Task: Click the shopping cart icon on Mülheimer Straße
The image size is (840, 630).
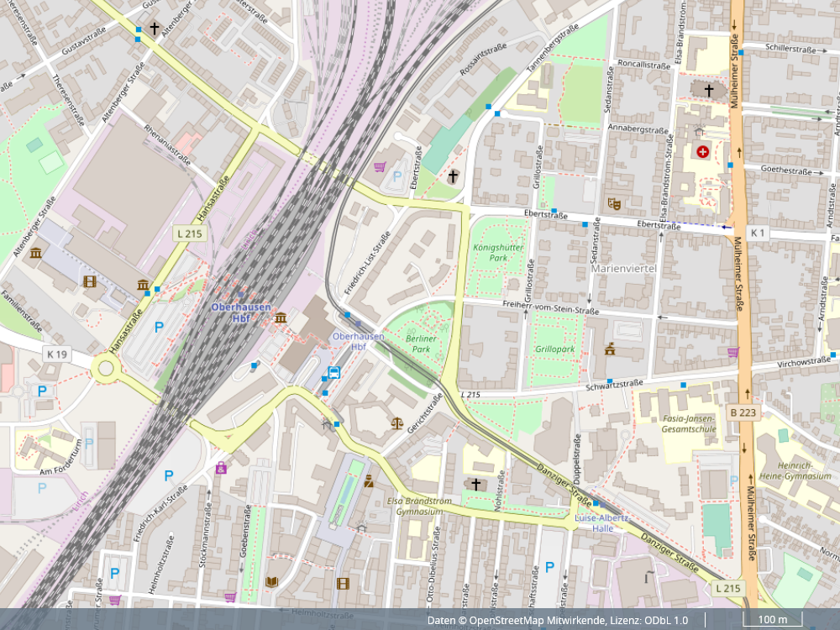Action: pos(732,352)
